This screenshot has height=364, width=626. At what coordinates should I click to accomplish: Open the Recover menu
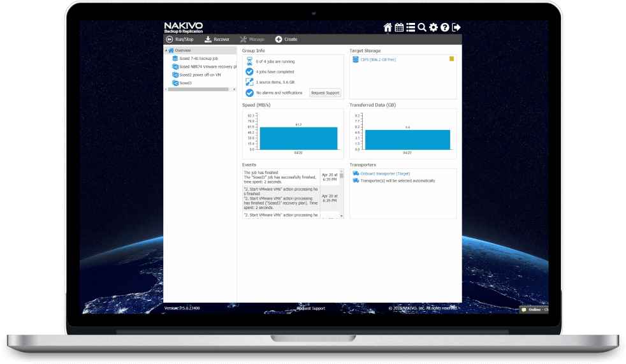[x=217, y=39]
